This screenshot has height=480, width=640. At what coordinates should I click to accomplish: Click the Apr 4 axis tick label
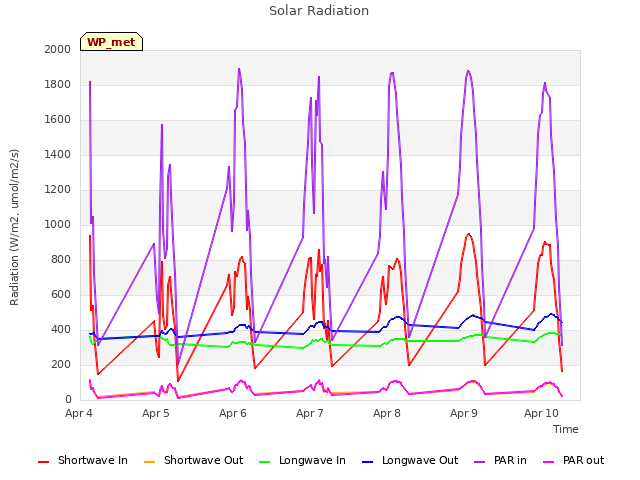tap(79, 413)
